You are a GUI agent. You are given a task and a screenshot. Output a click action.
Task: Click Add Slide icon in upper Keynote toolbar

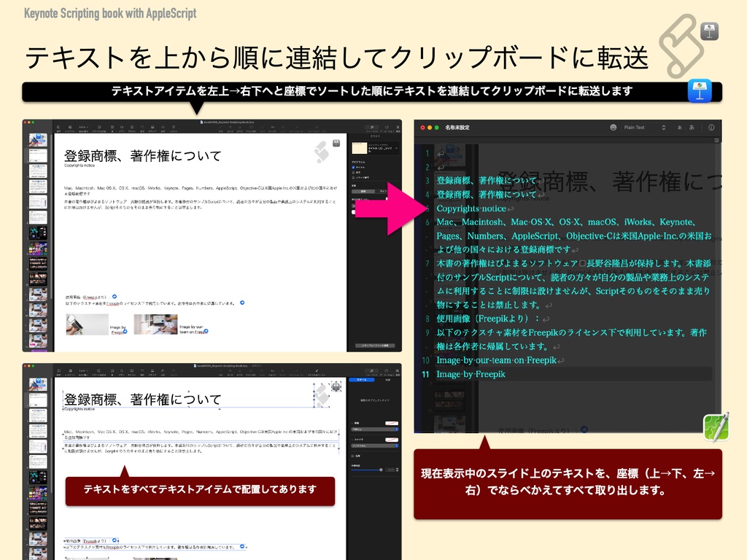(x=99, y=127)
